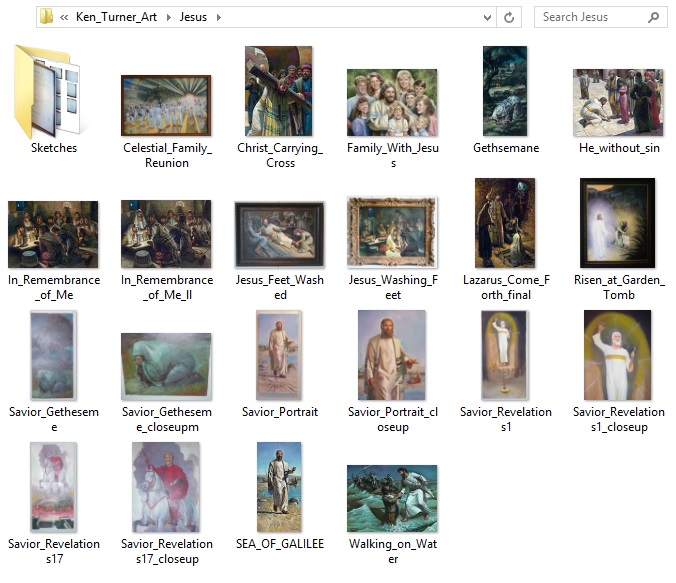
Task: Click the Savior_Revelations1_closeup file name
Action: [619, 419]
